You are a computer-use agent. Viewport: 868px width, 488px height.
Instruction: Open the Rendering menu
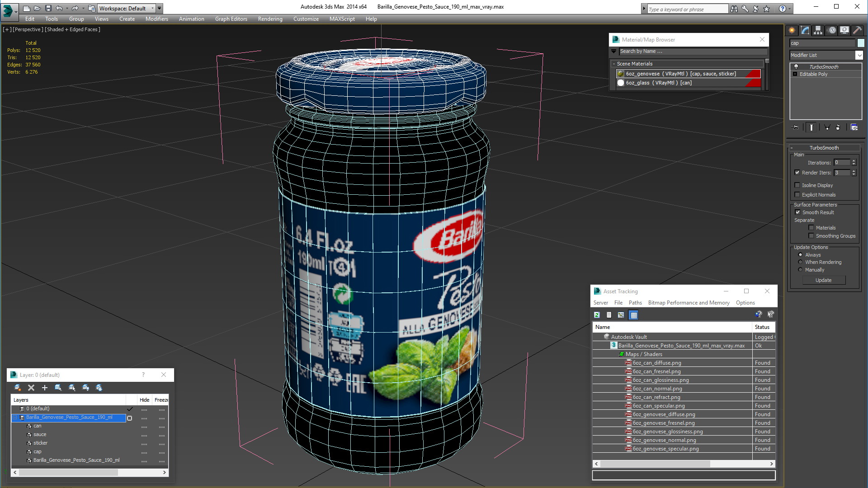click(x=270, y=19)
